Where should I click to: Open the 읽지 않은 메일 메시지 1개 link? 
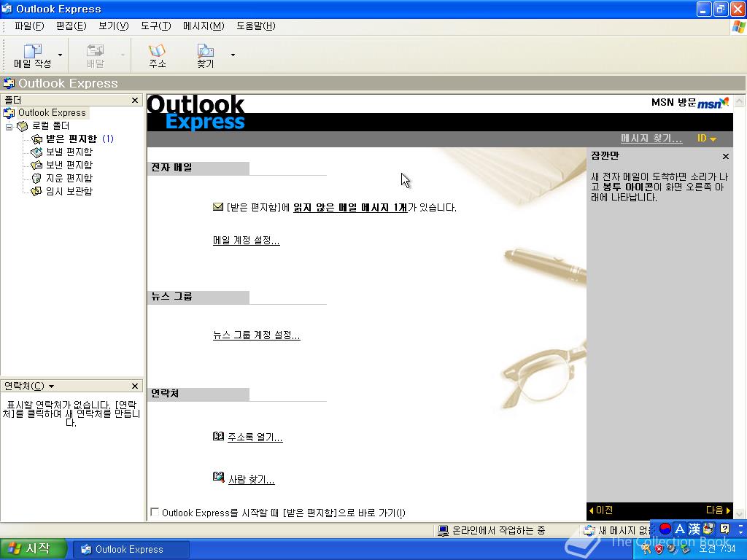(x=350, y=208)
